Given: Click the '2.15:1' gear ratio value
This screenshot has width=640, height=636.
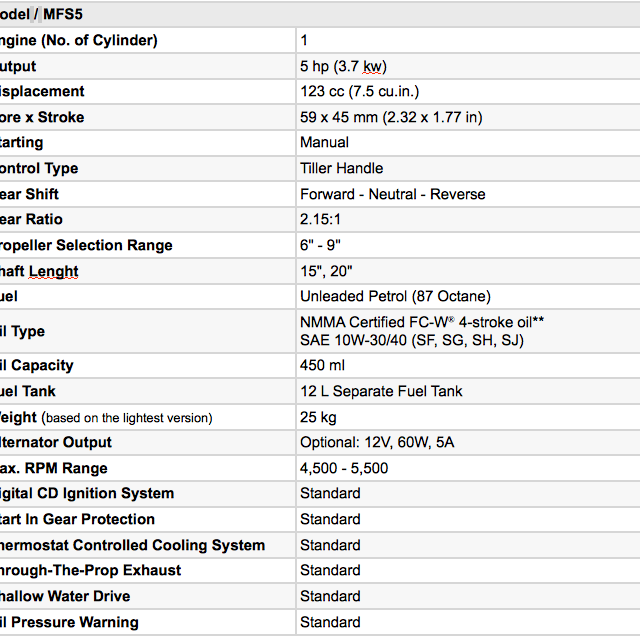Looking at the screenshot, I should (x=320, y=220).
